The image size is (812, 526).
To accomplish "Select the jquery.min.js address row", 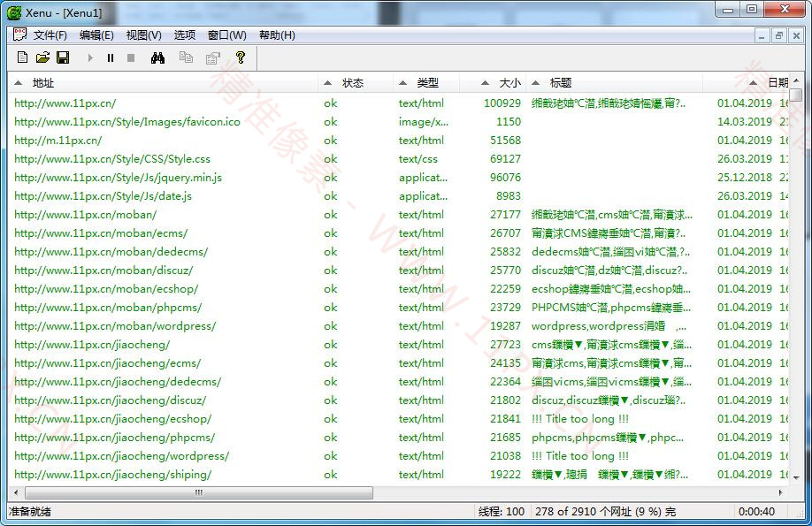I will tap(118, 178).
